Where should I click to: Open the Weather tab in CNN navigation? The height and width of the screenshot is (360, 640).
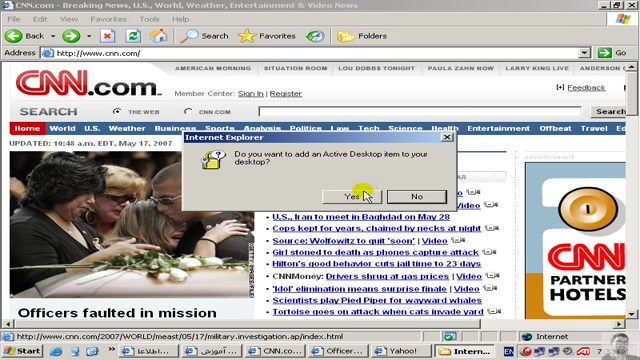(127, 128)
